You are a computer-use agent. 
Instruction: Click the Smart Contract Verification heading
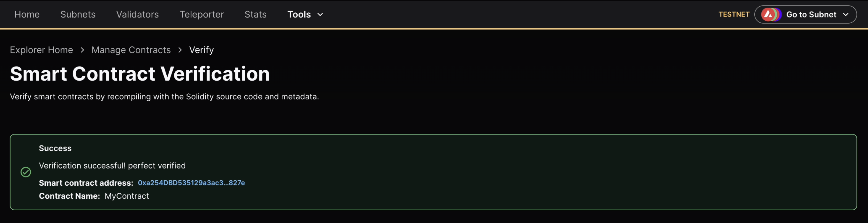pyautogui.click(x=140, y=74)
